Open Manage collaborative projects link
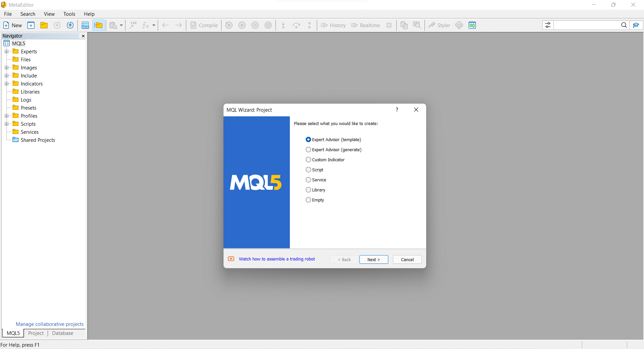This screenshot has height=349, width=644. [50, 324]
